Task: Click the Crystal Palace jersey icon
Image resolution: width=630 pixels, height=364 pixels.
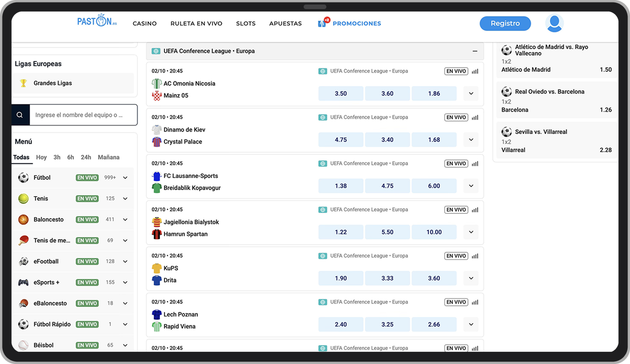Action: (x=157, y=142)
